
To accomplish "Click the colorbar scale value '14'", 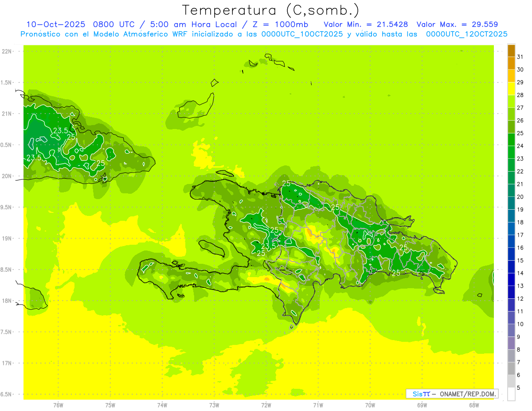I will [520, 273].
